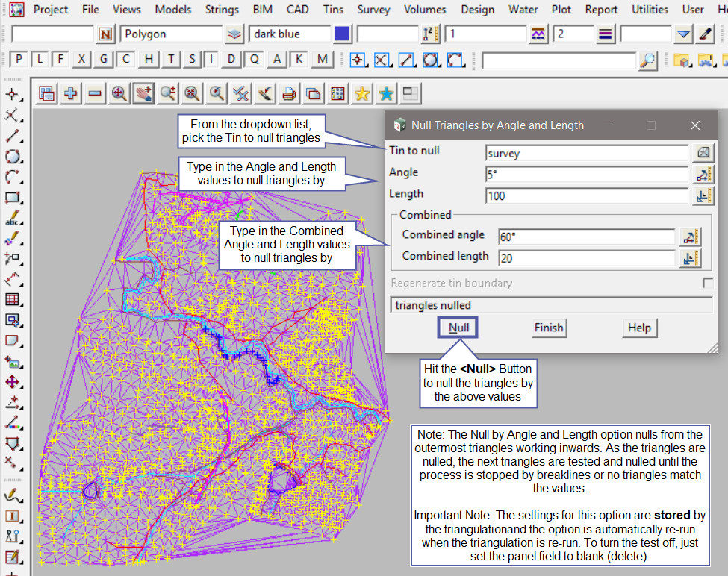Click the print icon in view toolbar
Image resolution: width=728 pixels, height=576 pixels.
[x=290, y=93]
